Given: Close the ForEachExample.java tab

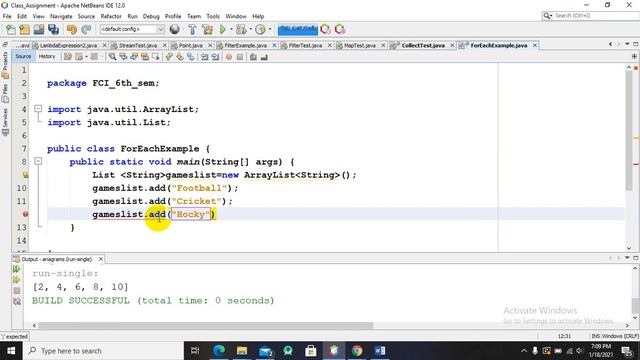Looking at the screenshot, I should pos(535,45).
